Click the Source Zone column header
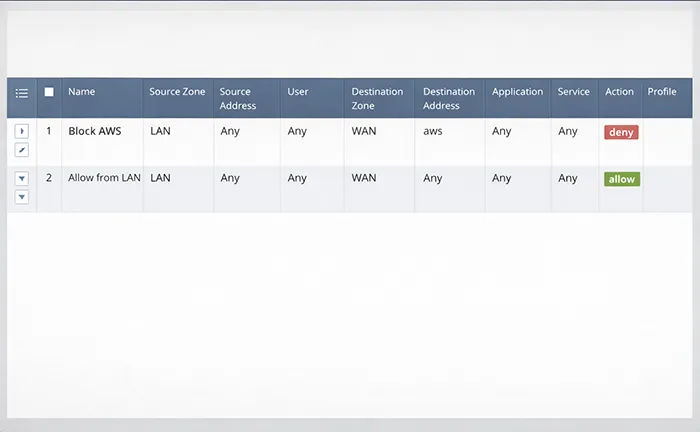Viewport: 700px width, 432px height. coord(177,92)
